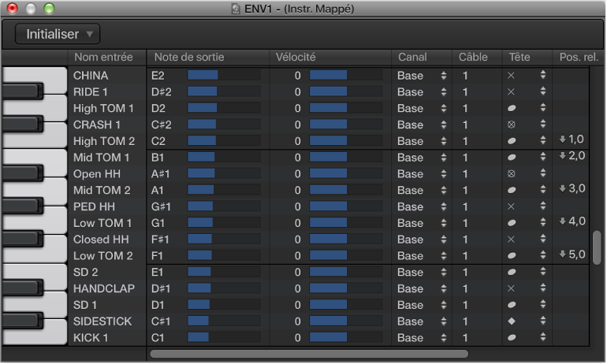Image resolution: width=607 pixels, height=364 pixels.
Task: Click the cross notehead icon for CHINA
Action: (x=512, y=76)
